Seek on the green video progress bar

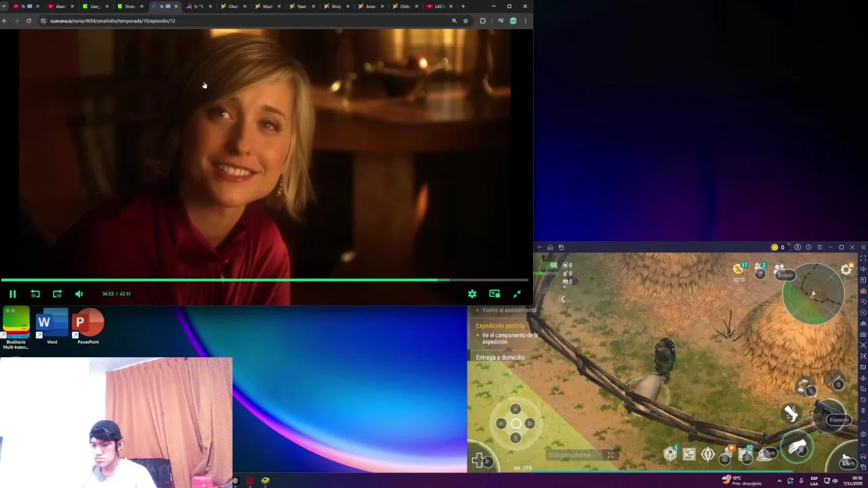coord(264,279)
